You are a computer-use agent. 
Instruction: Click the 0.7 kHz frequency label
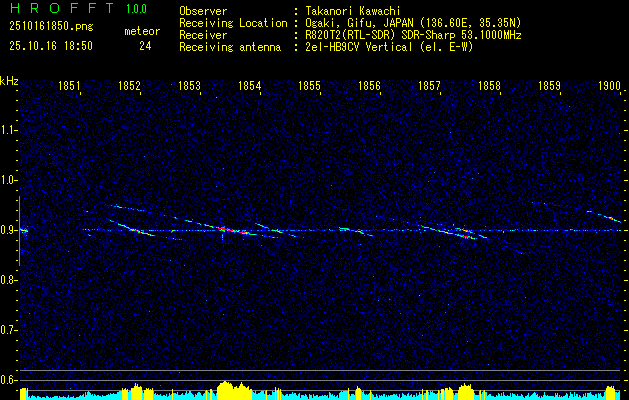tap(8, 330)
